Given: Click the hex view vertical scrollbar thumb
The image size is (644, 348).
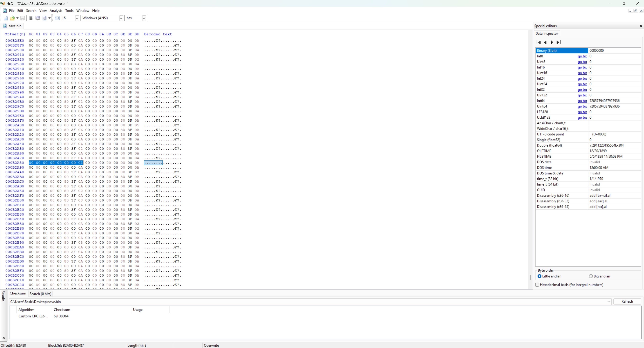Looking at the screenshot, I should tap(530, 277).
